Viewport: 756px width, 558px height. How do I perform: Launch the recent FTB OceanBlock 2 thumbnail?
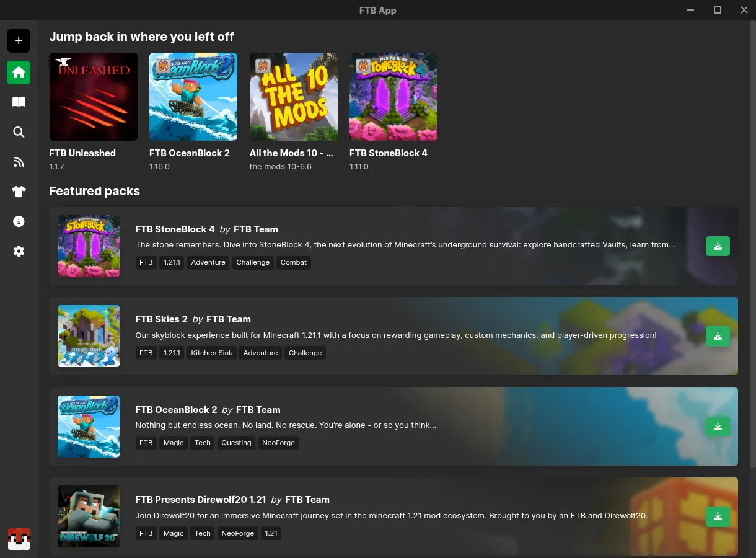tap(193, 97)
